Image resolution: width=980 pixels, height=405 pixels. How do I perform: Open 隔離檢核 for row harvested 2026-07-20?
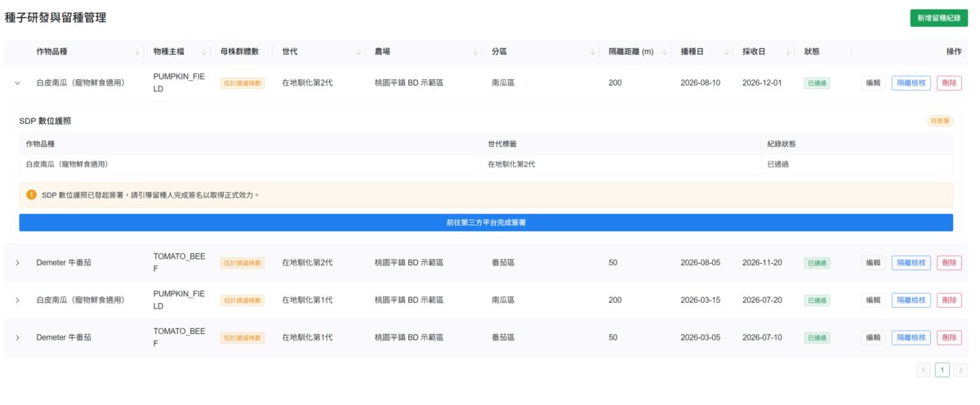pos(911,300)
